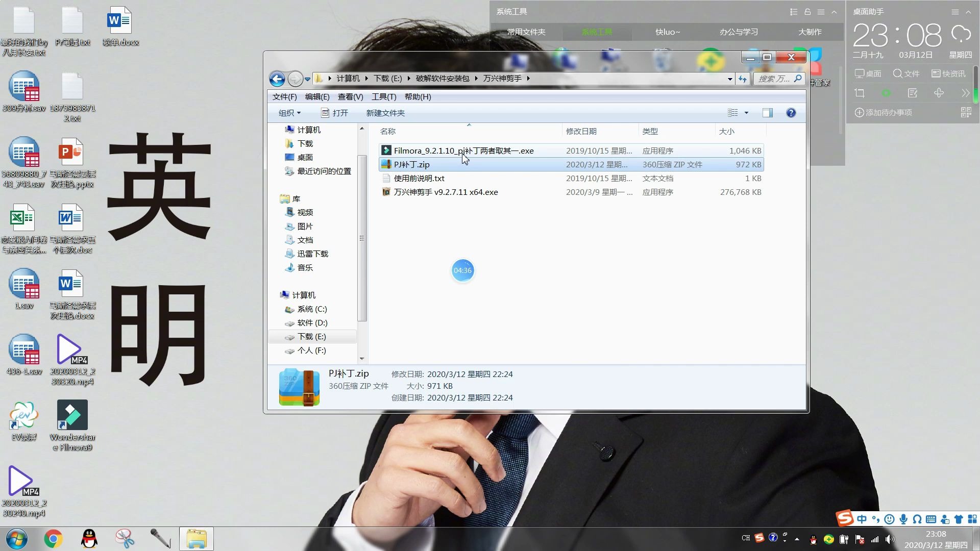
Task: Click 破解软件安装包 in the address breadcrumb
Action: [443, 79]
